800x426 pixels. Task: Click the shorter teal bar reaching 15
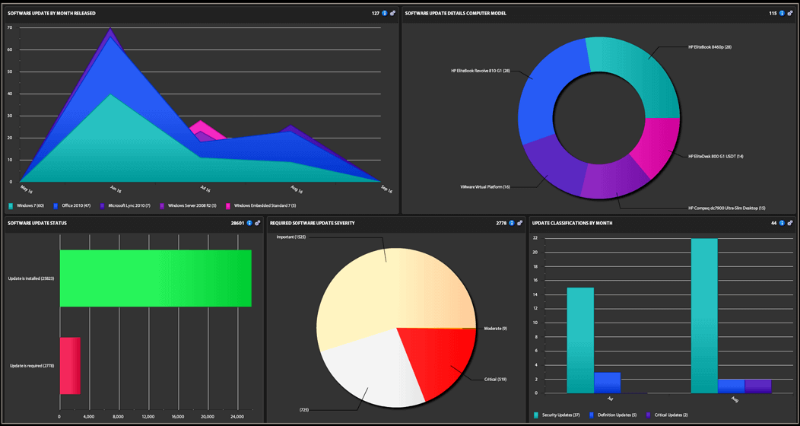pyautogui.click(x=581, y=340)
